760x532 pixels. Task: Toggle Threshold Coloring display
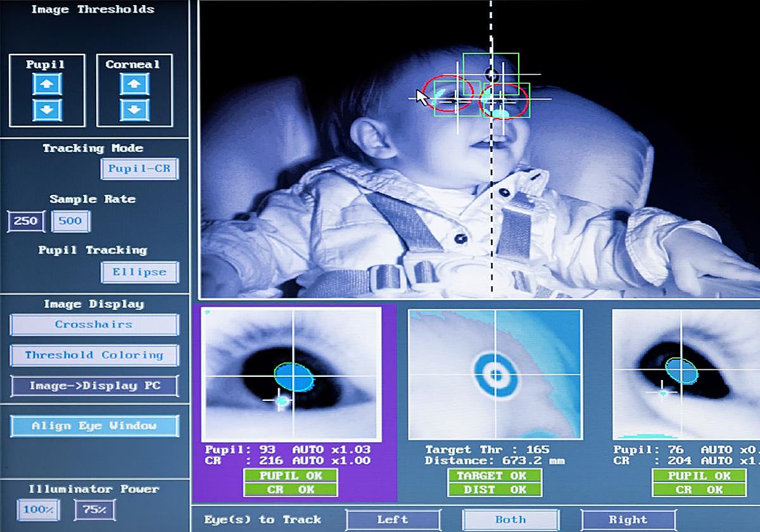[93, 355]
